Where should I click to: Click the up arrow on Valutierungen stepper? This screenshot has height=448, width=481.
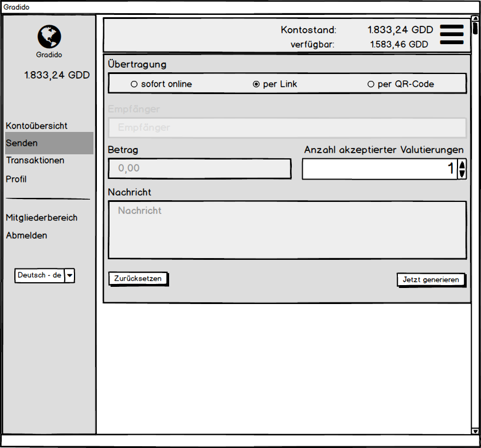(x=462, y=165)
